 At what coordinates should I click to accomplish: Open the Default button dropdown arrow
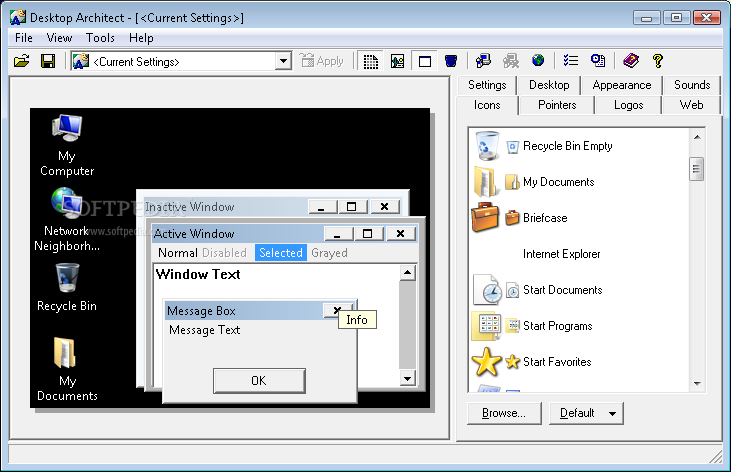[612, 413]
